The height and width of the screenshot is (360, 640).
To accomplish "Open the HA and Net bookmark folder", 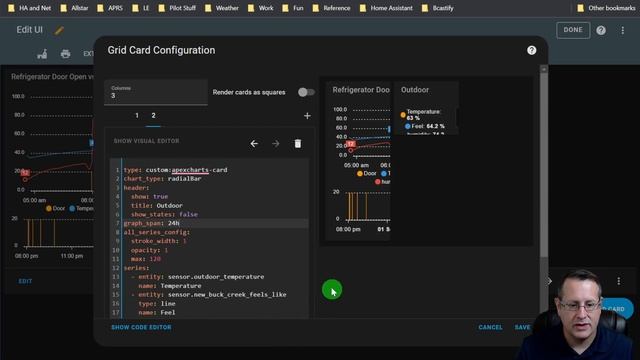I will [30, 8].
